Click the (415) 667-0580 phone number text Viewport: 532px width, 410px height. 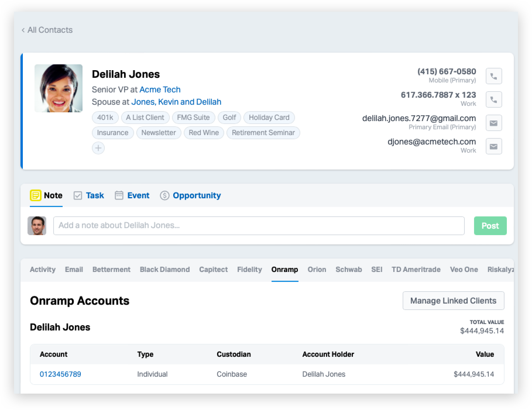[x=447, y=71]
